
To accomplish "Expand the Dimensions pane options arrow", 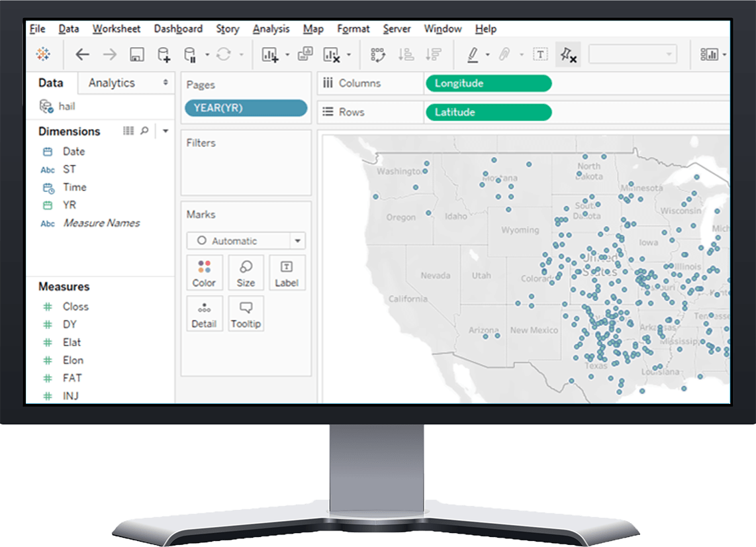I will point(165,130).
